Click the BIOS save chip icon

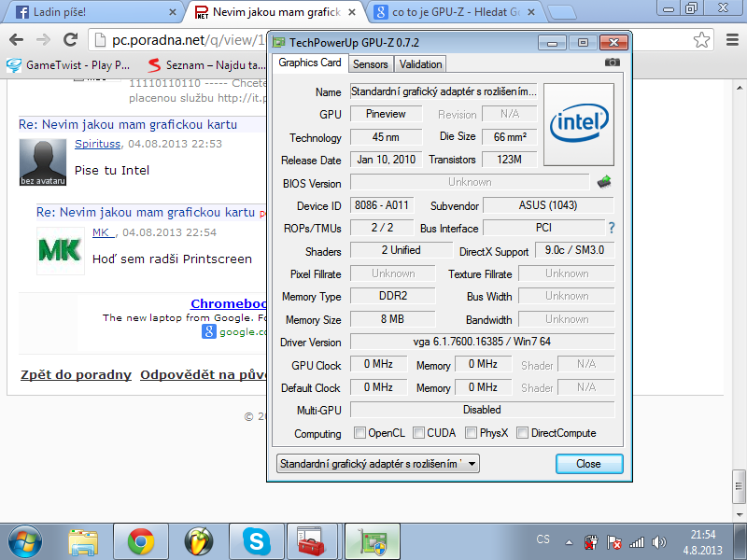(x=604, y=182)
